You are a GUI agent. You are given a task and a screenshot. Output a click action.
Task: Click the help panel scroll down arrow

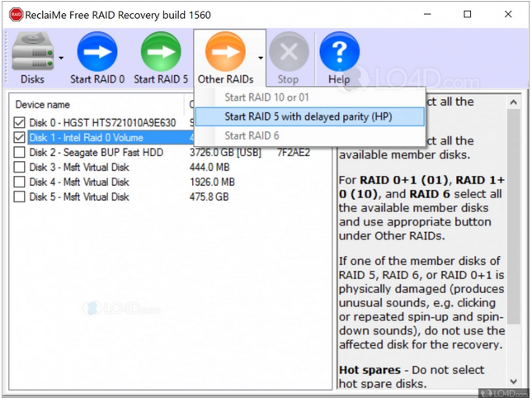coord(513,382)
